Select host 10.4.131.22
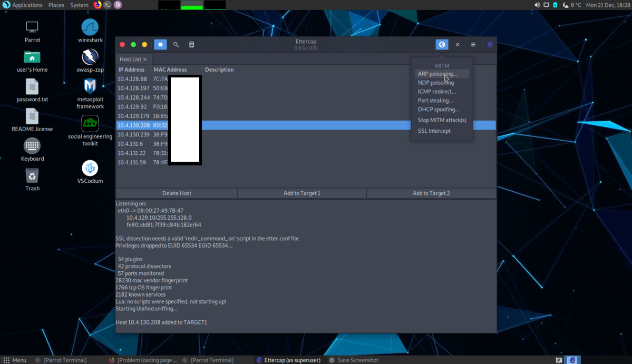Screen dimensions: 632x364 (x=306, y=153)
